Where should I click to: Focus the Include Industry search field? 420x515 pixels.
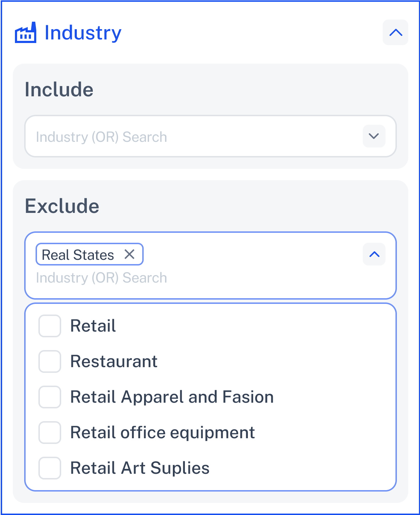coord(193,136)
